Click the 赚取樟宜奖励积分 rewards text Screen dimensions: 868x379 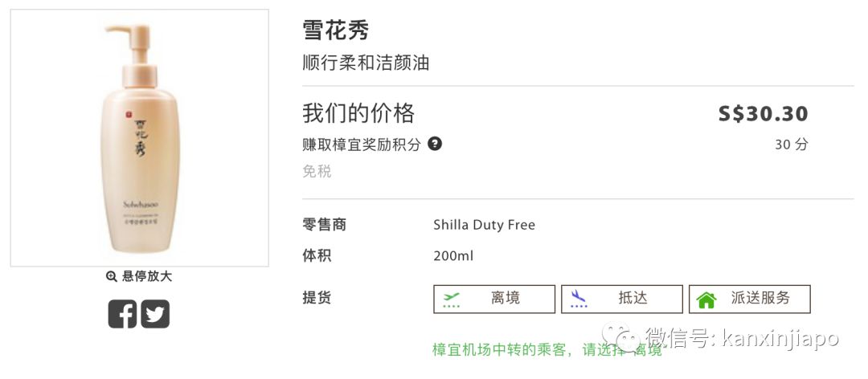click(x=362, y=145)
